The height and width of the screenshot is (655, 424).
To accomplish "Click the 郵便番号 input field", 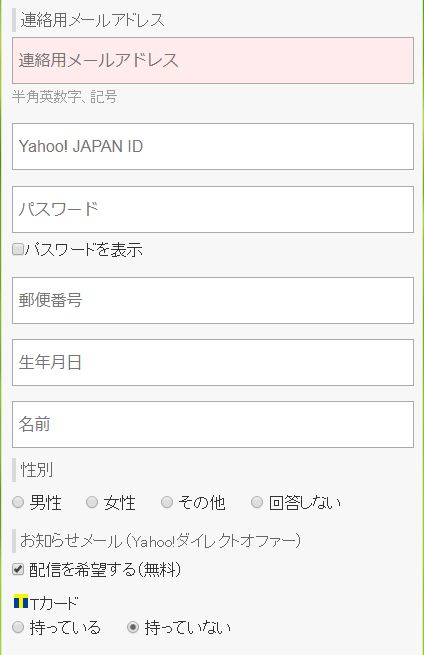I will click(x=213, y=300).
